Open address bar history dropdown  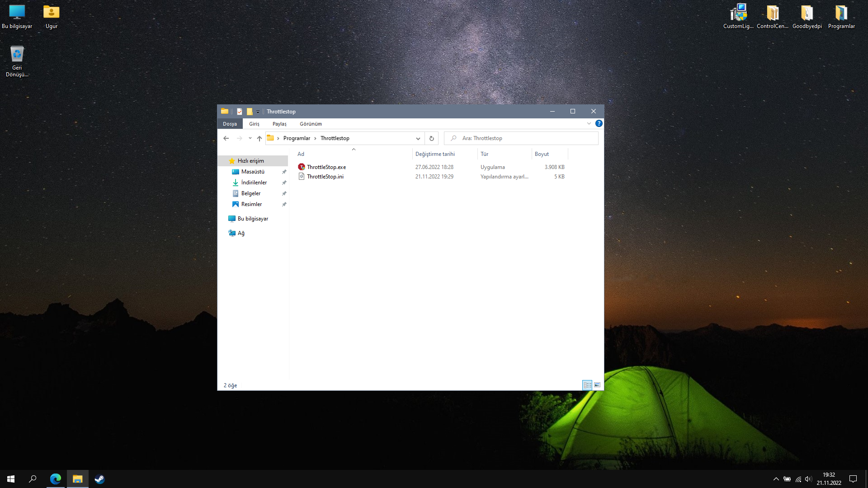tap(418, 138)
